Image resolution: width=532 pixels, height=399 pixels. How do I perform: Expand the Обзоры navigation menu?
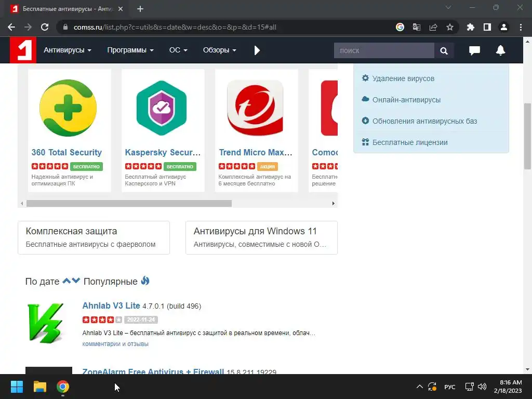(220, 50)
